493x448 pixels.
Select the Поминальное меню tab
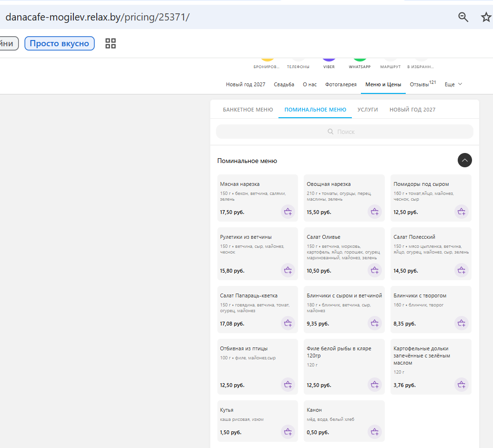click(x=315, y=110)
